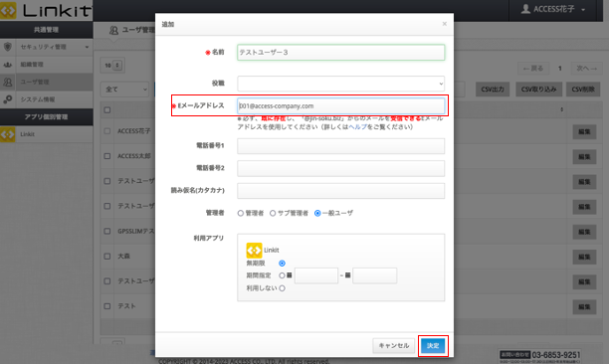Viewport: 609px width, 364px height.
Task: Click the period start date field
Action: (316, 275)
